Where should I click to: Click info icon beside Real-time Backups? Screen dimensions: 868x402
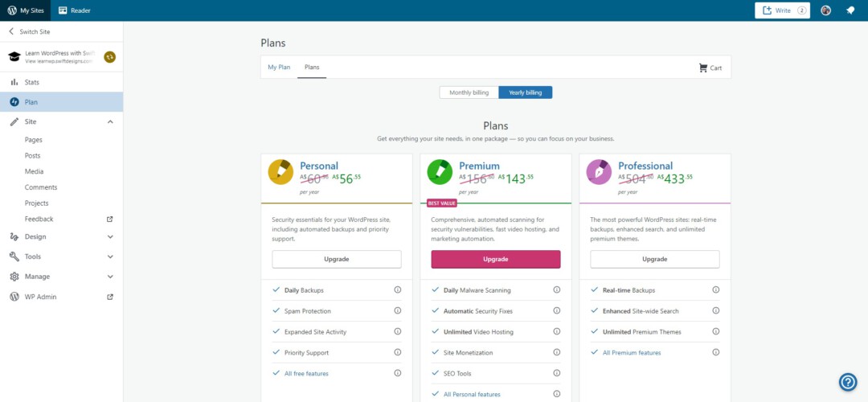point(715,290)
